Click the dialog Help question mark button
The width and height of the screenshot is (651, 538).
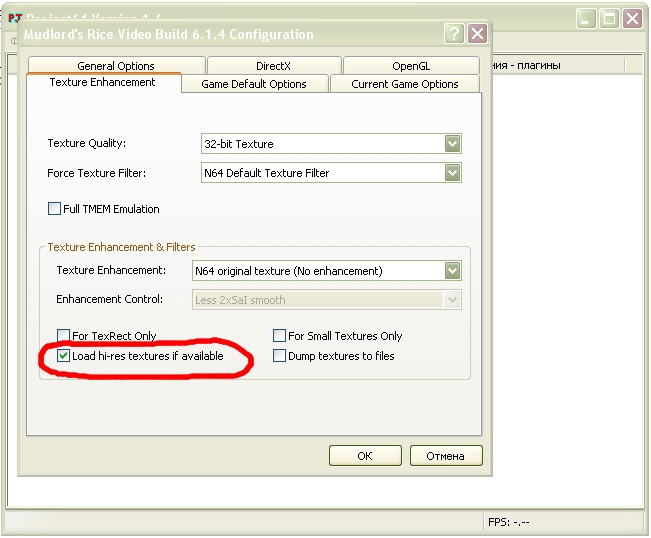454,33
